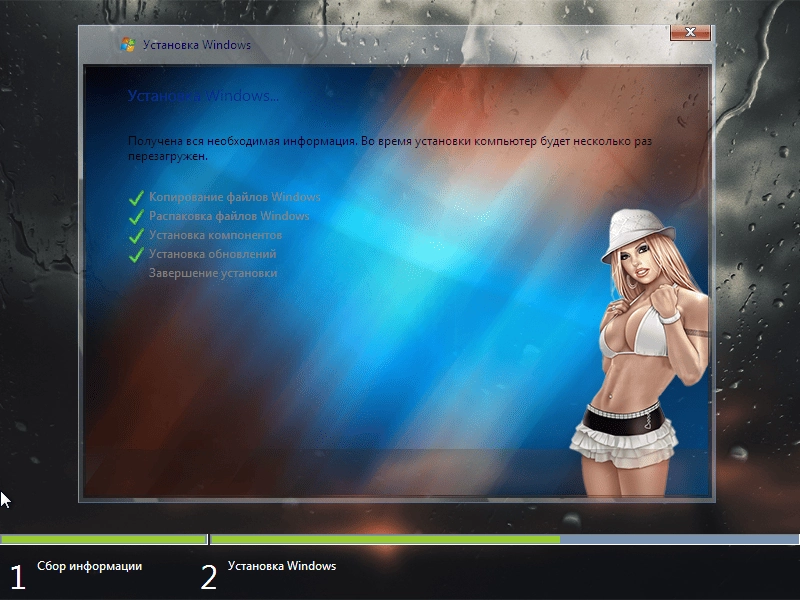This screenshot has width=800, height=600.
Task: Close the Установка Windows dialog
Action: [x=690, y=32]
